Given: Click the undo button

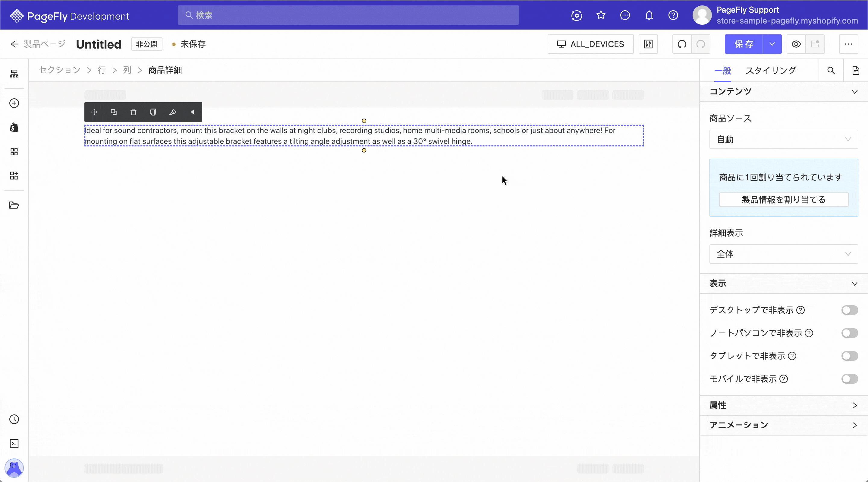Looking at the screenshot, I should point(682,44).
